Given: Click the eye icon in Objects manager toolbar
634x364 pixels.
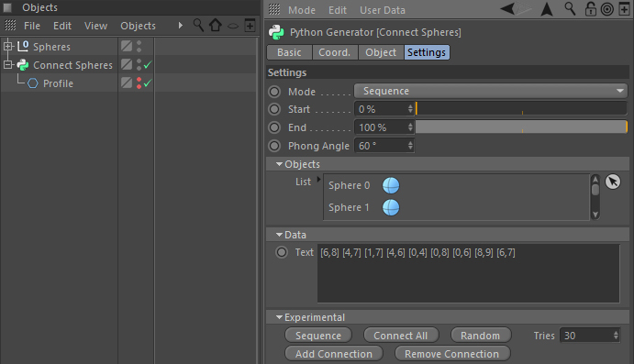Looking at the screenshot, I should pos(233,27).
